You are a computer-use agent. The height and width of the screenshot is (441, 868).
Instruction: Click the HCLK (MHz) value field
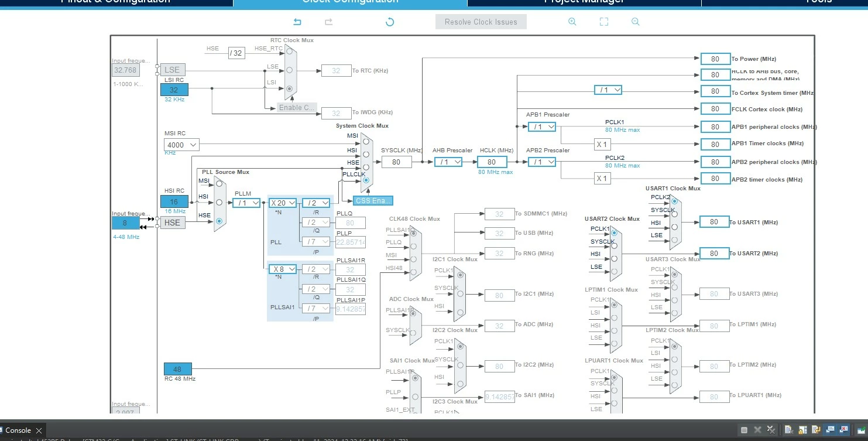pos(492,162)
